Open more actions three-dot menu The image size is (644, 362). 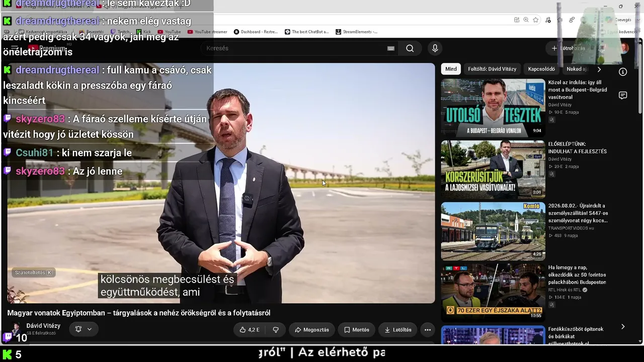click(428, 330)
